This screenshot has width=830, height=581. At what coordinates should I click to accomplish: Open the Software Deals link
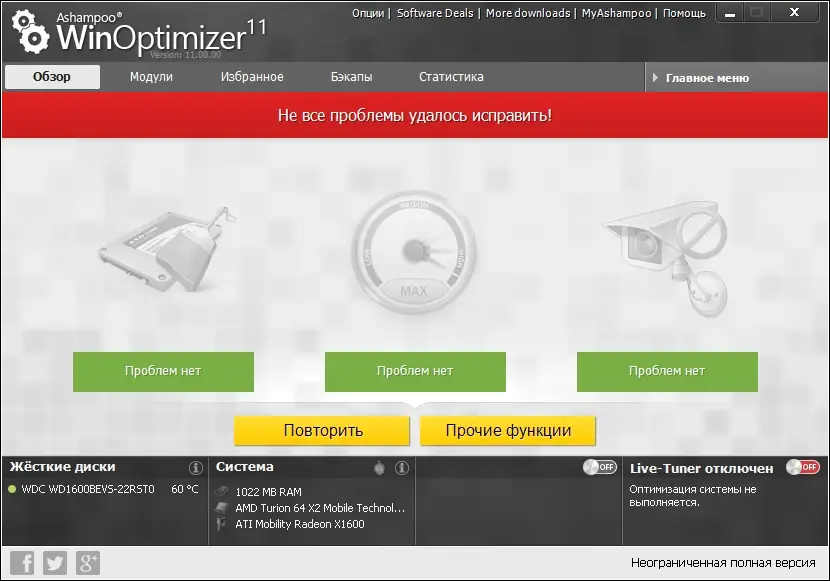tap(435, 13)
